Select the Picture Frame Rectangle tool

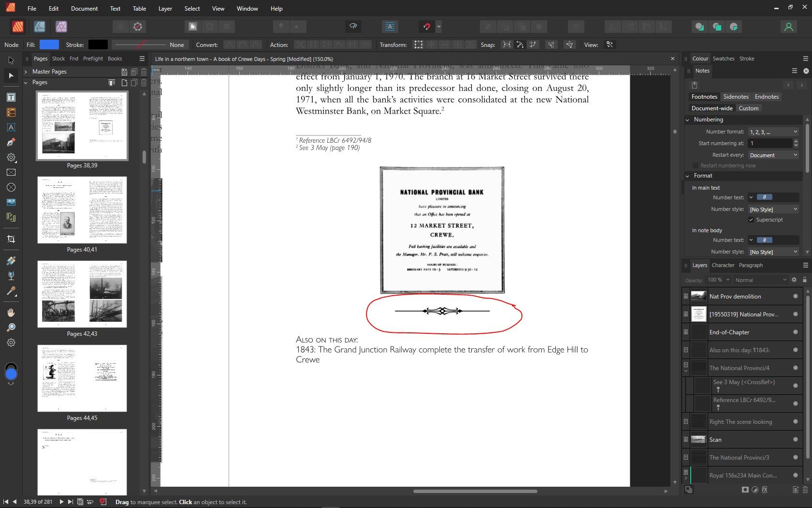pyautogui.click(x=11, y=172)
